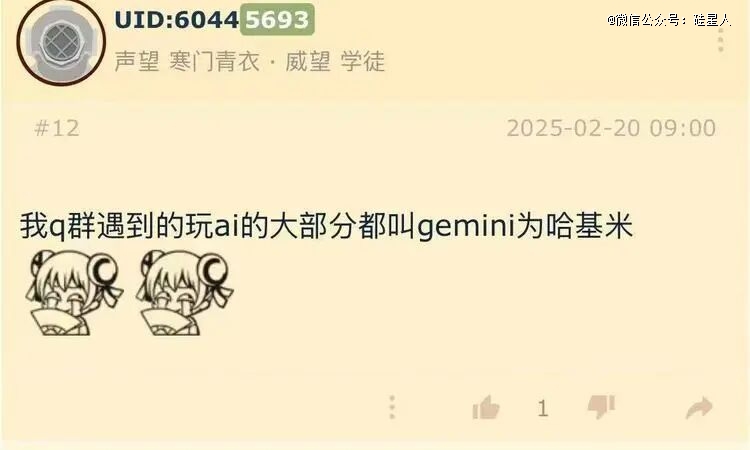Select floor number #12 link
Screen dimensions: 750x450
pyautogui.click(x=57, y=128)
